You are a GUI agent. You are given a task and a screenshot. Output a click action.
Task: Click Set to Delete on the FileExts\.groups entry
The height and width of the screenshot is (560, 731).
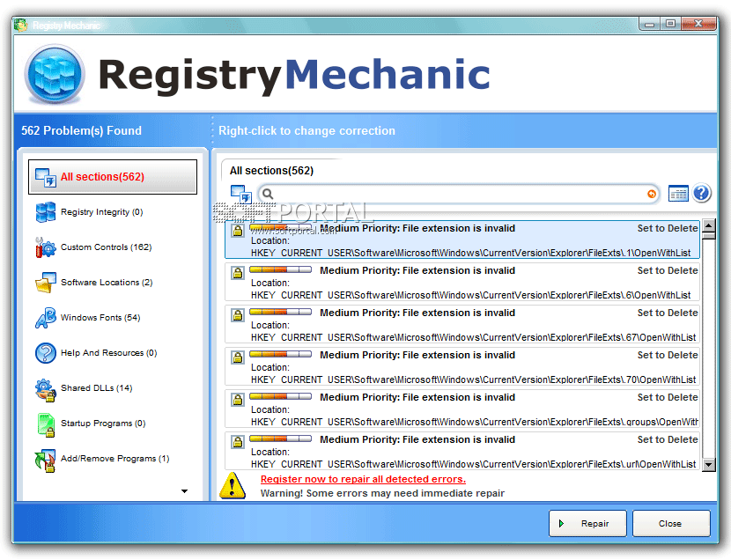pos(668,397)
